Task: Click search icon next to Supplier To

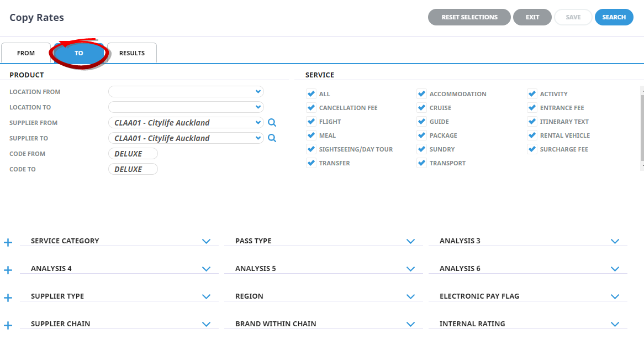Action: click(x=272, y=138)
